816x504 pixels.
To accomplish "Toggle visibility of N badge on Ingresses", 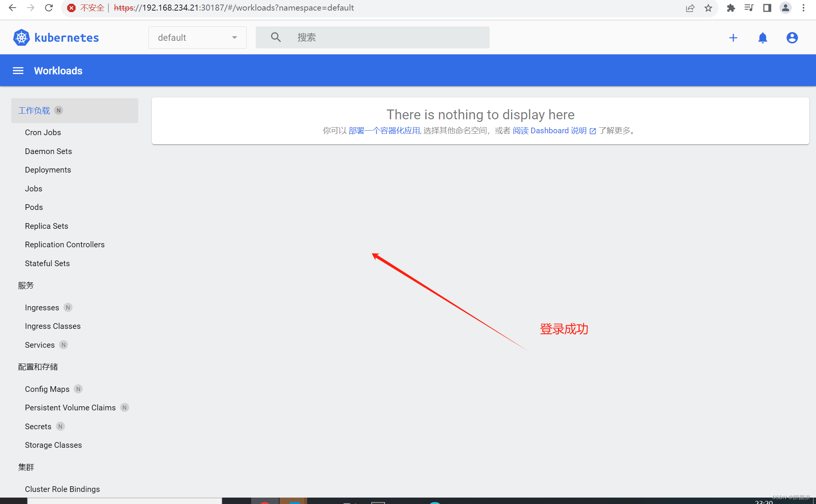I will click(x=68, y=308).
